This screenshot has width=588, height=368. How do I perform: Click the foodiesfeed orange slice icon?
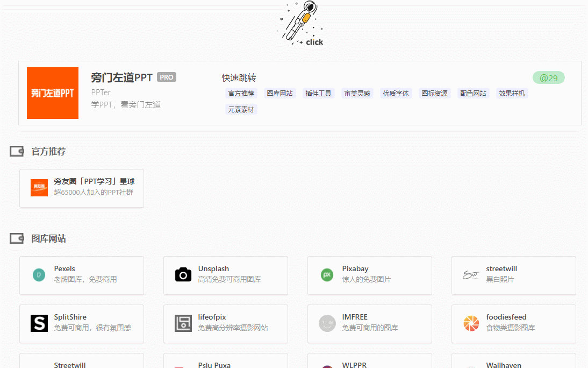tap(471, 323)
